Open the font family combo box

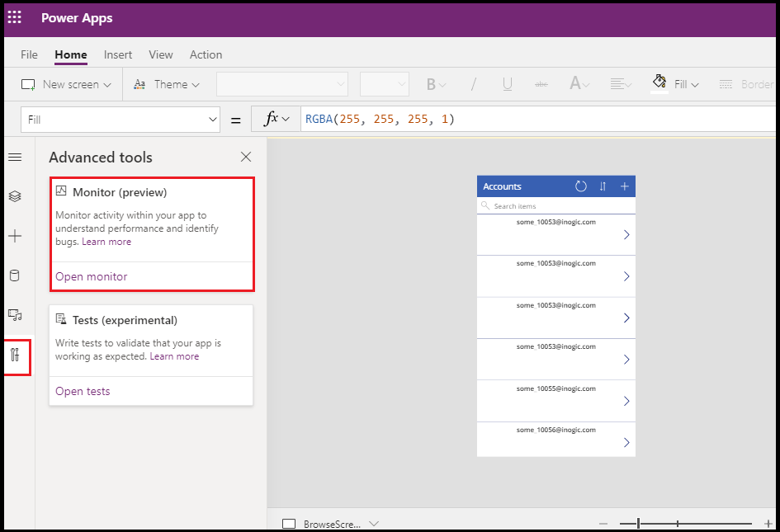pos(282,84)
